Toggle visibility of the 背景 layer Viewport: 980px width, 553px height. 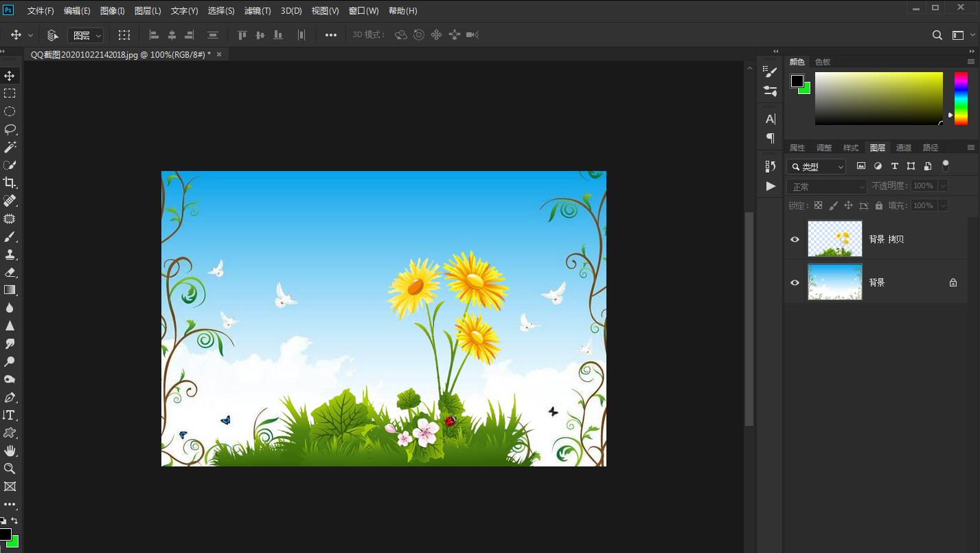[795, 282]
